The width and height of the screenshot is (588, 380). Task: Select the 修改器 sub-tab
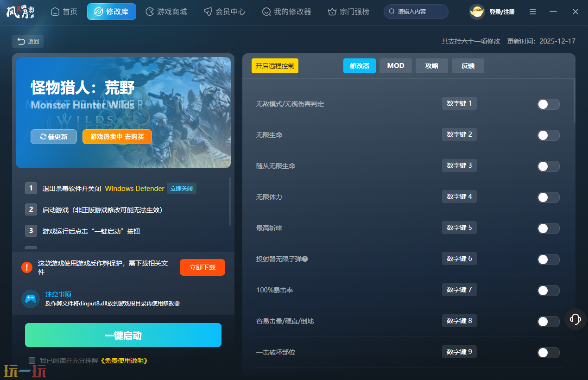tap(360, 66)
